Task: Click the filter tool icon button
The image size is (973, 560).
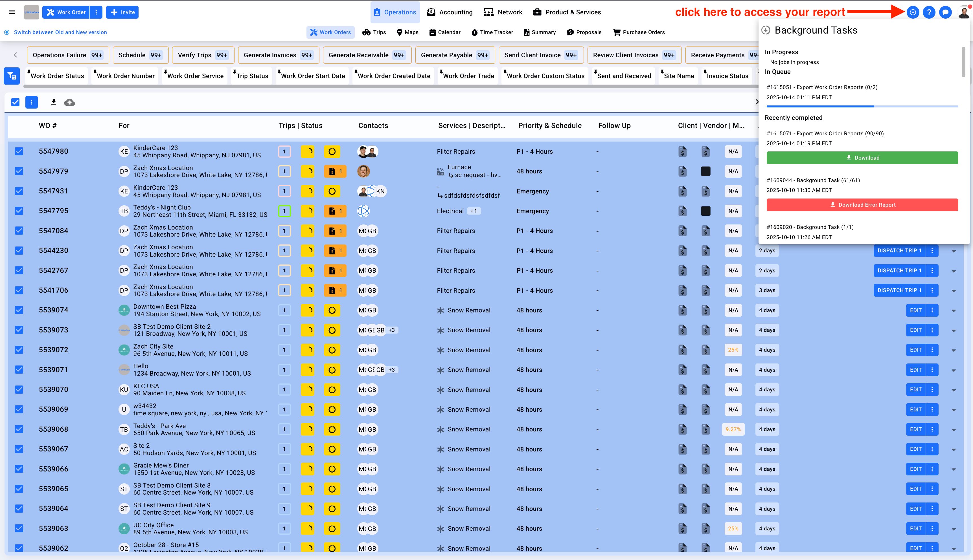Action: click(x=12, y=76)
